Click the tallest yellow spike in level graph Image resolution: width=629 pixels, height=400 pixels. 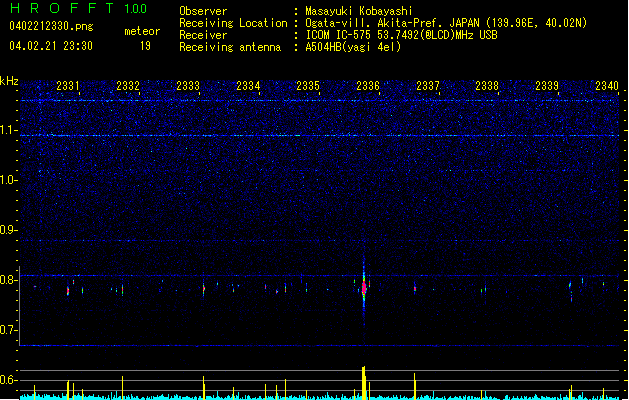coord(363,382)
